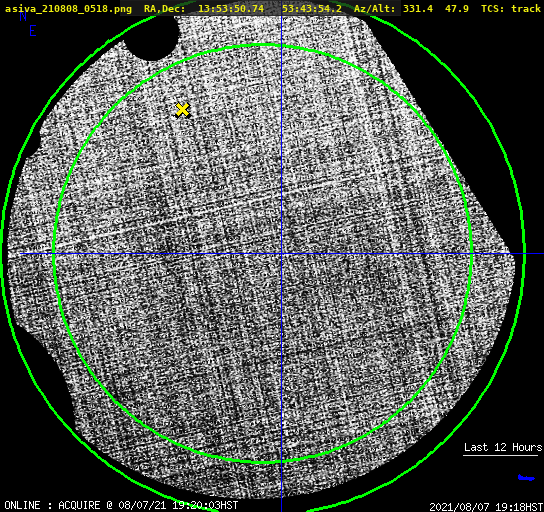Click the 2021/08/07 19:18HST image timestamp
Image resolution: width=544 pixels, height=512 pixels.
(x=486, y=507)
